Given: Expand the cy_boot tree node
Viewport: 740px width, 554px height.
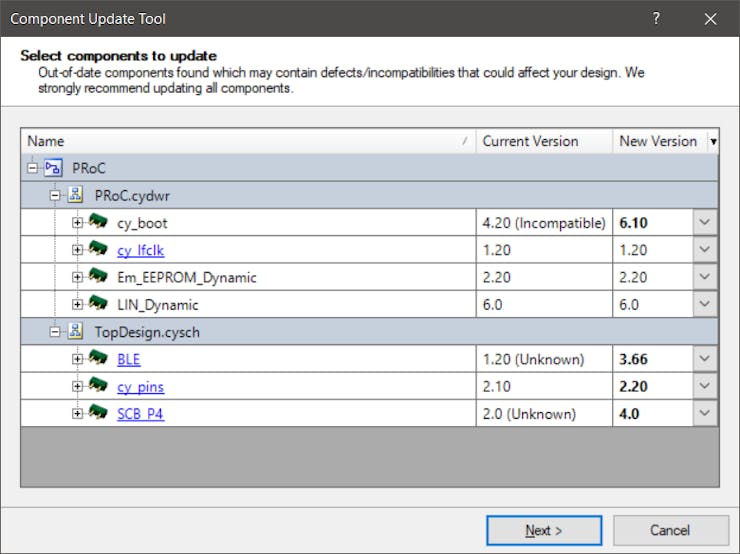Looking at the screenshot, I should click(77, 222).
